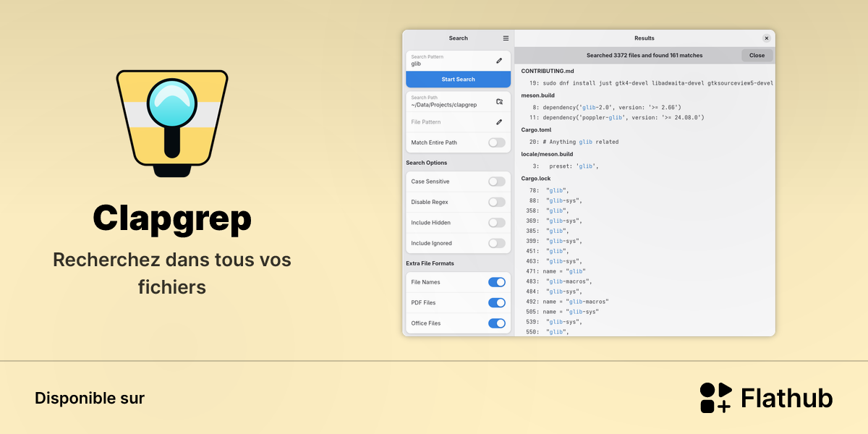The height and width of the screenshot is (434, 868).
Task: Select the Cargo.lock result heading
Action: pyautogui.click(x=536, y=178)
